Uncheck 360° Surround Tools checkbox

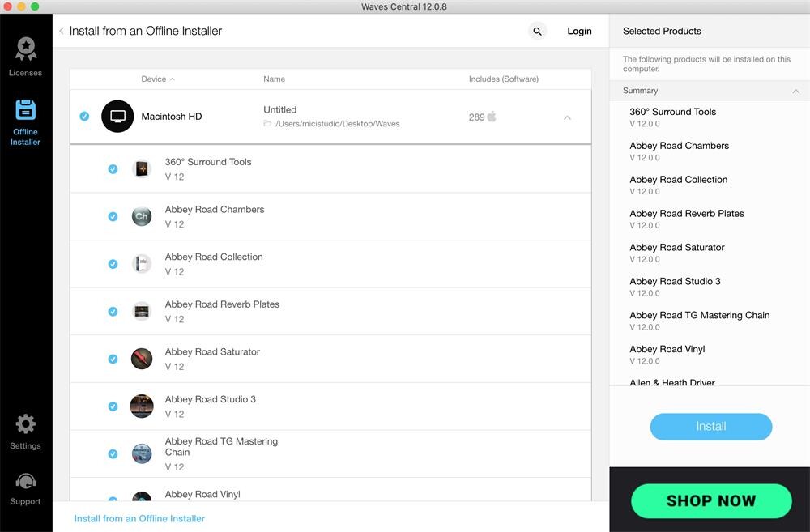coord(113,169)
